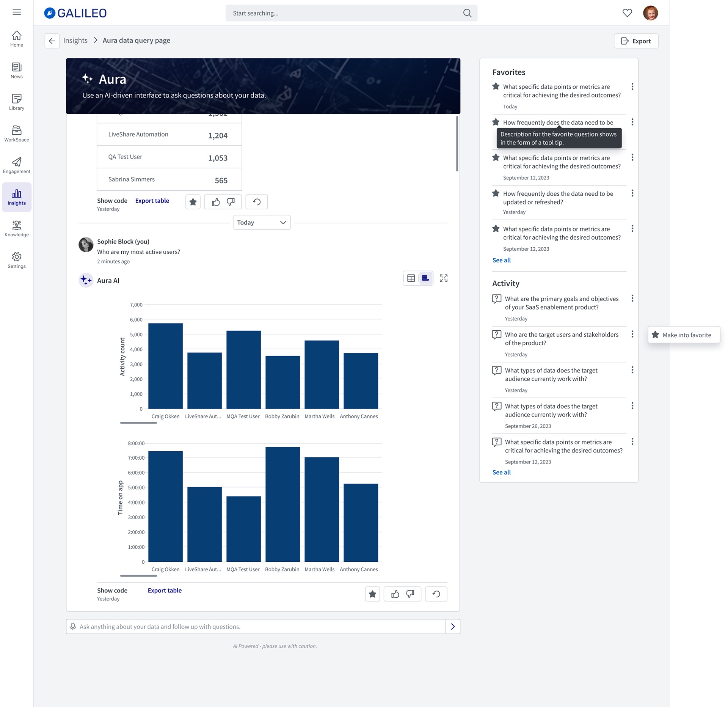The width and height of the screenshot is (728, 707).
Task: Switch to bar chart view toggle
Action: pos(425,278)
